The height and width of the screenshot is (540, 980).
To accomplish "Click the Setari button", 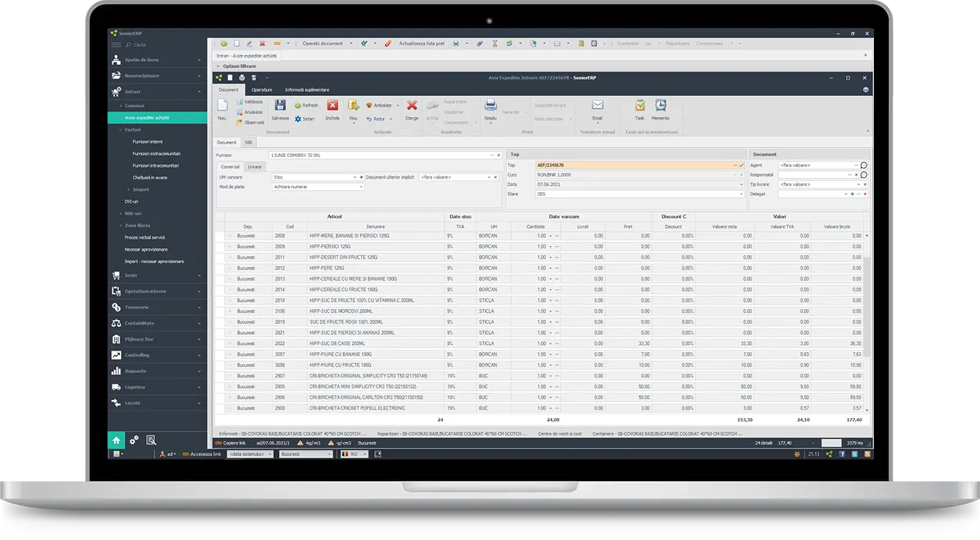I will pos(305,119).
